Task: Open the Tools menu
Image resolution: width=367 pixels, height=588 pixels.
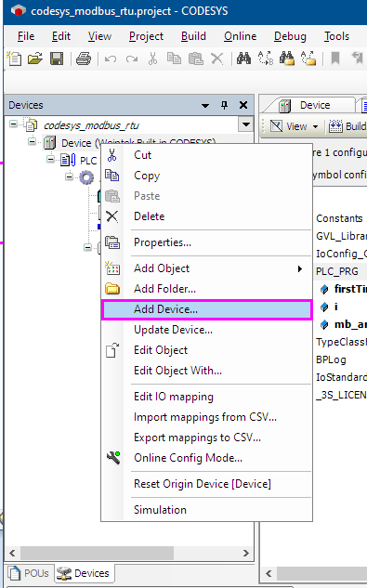Action: coord(336,36)
